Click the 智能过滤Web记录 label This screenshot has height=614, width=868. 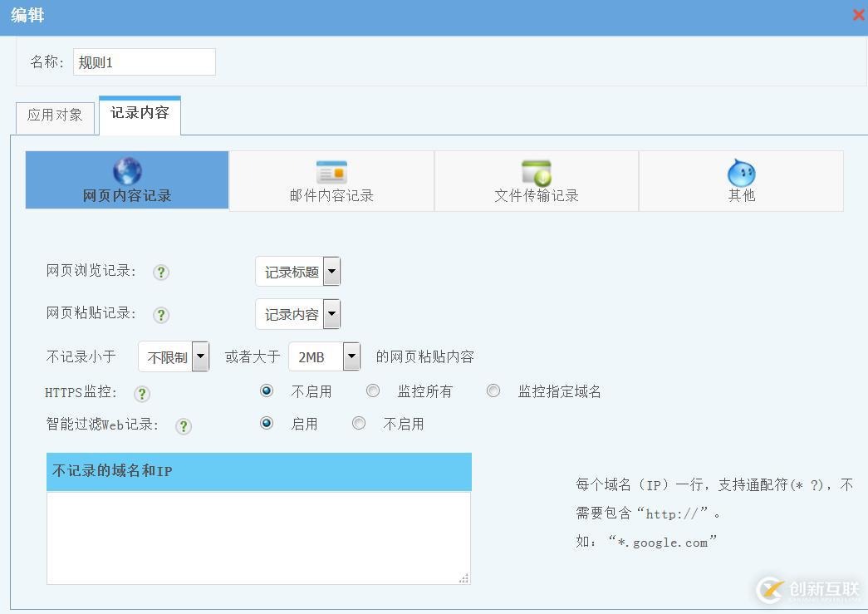(x=102, y=425)
